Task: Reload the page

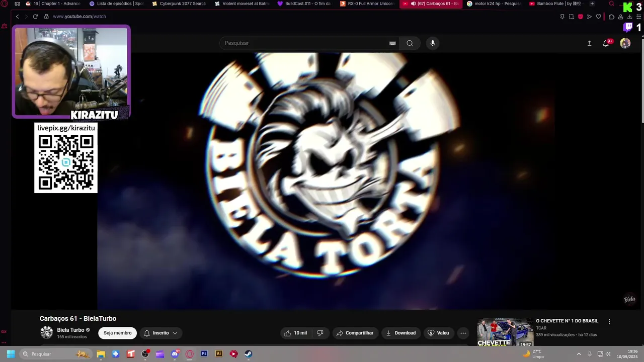Action: [35, 17]
